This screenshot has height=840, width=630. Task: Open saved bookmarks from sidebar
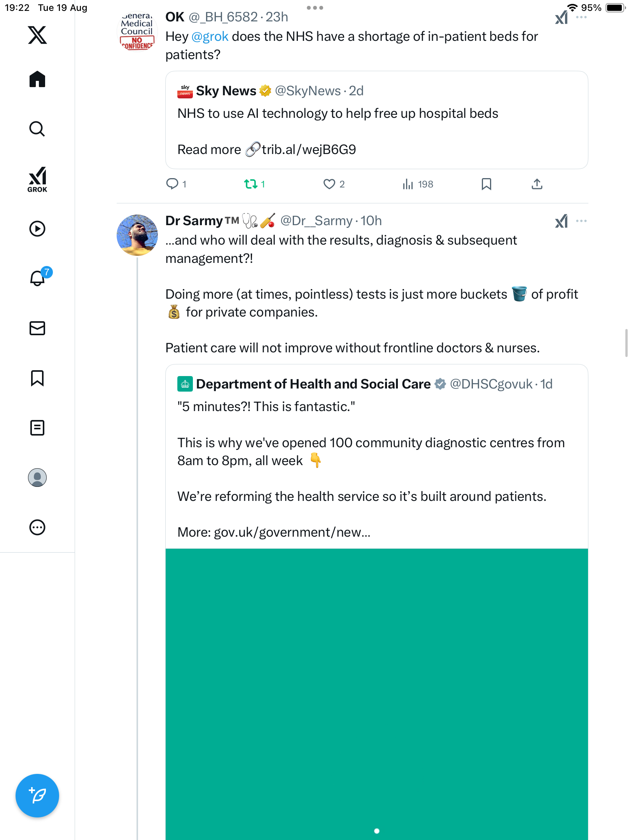click(37, 378)
